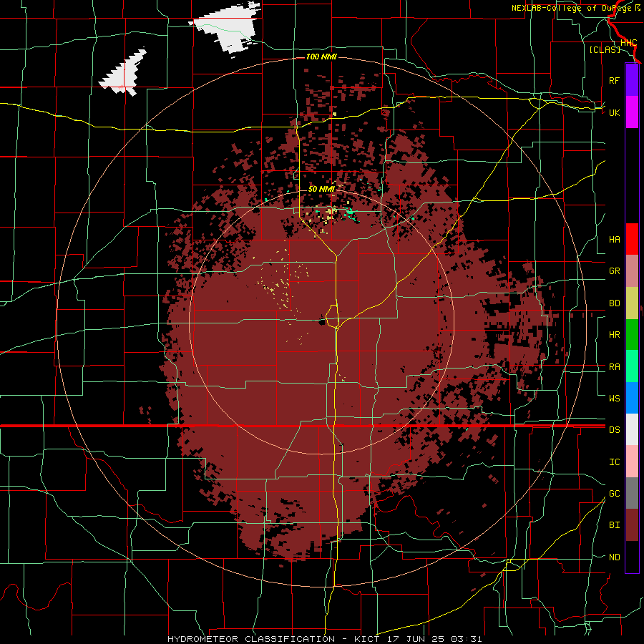
Task: Select the IC light pink legend swatch
Action: pyautogui.click(x=632, y=462)
